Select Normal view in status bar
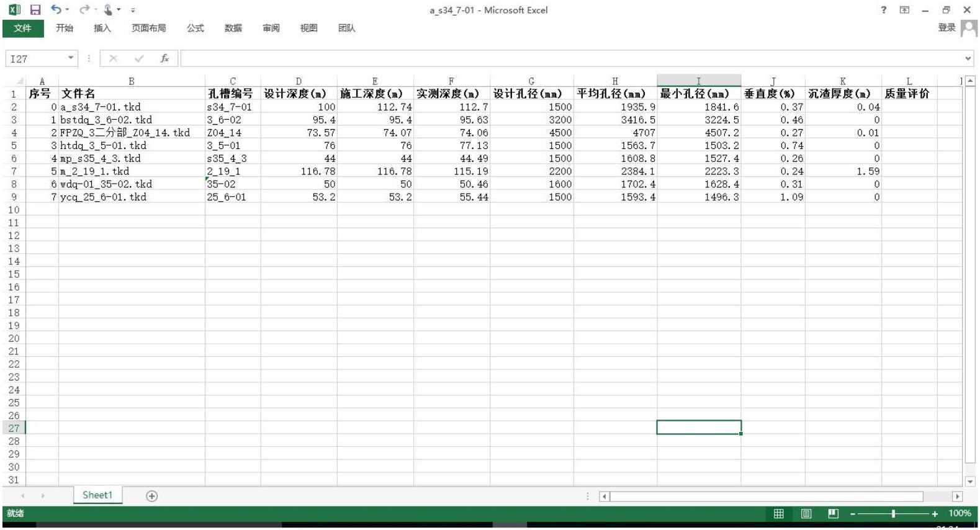This screenshot has width=980, height=530. point(778,514)
